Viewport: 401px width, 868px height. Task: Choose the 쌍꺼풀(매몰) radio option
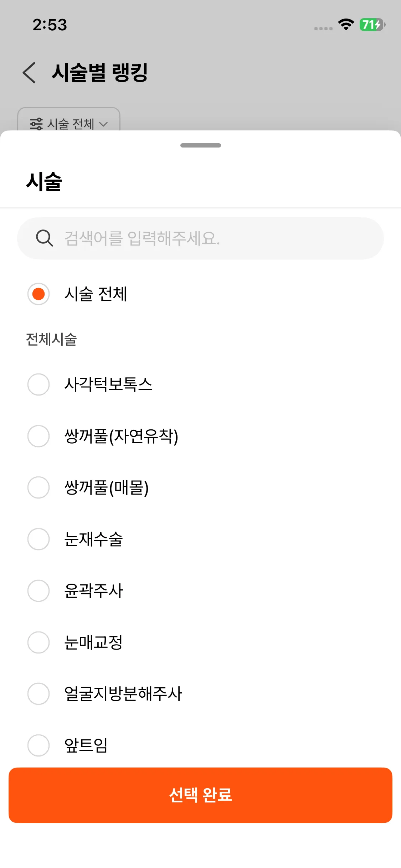coord(38,487)
